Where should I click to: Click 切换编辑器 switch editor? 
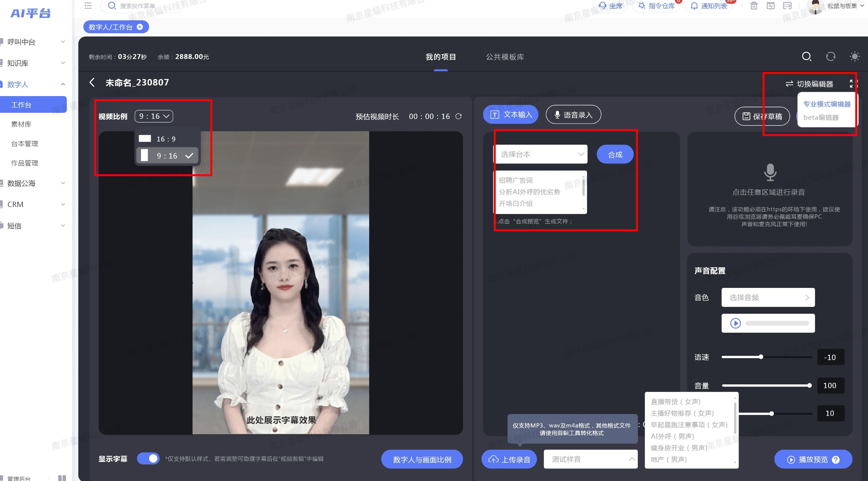tap(809, 83)
